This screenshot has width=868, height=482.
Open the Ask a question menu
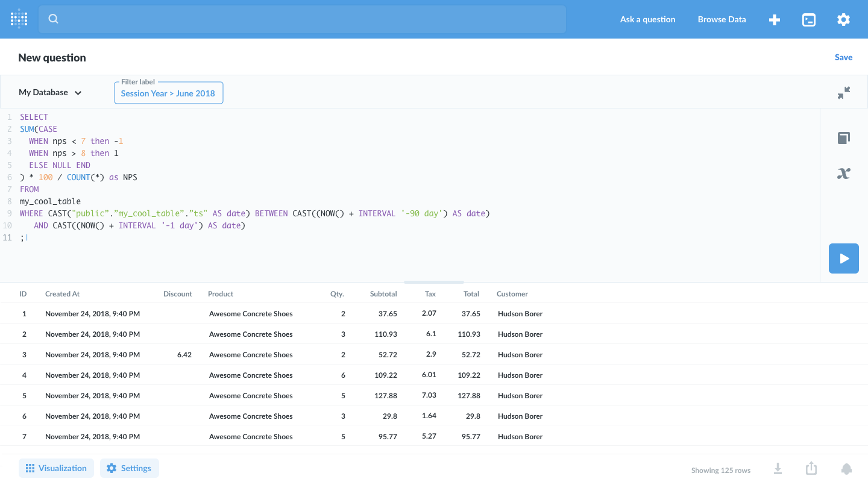click(x=647, y=19)
